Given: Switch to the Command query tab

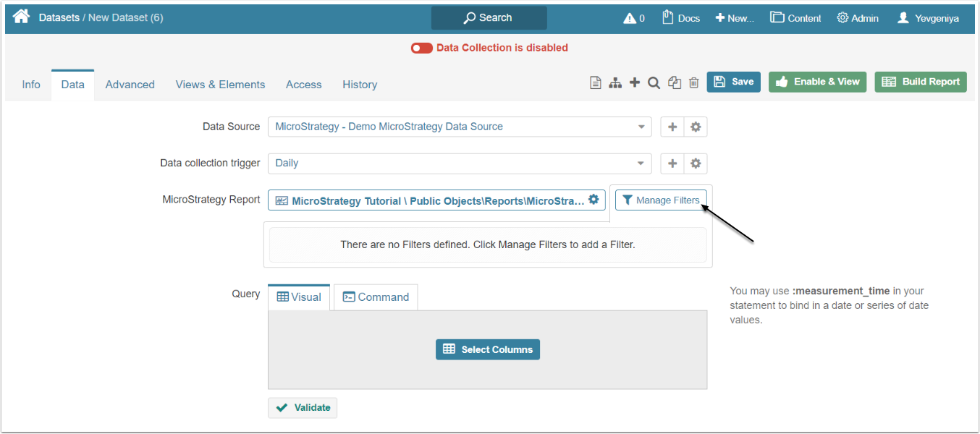Looking at the screenshot, I should tap(376, 297).
